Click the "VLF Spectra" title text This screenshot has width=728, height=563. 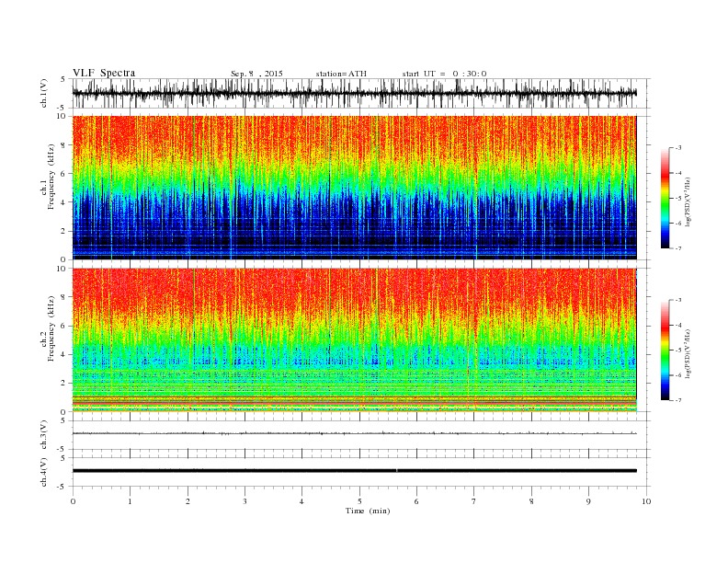[104, 73]
